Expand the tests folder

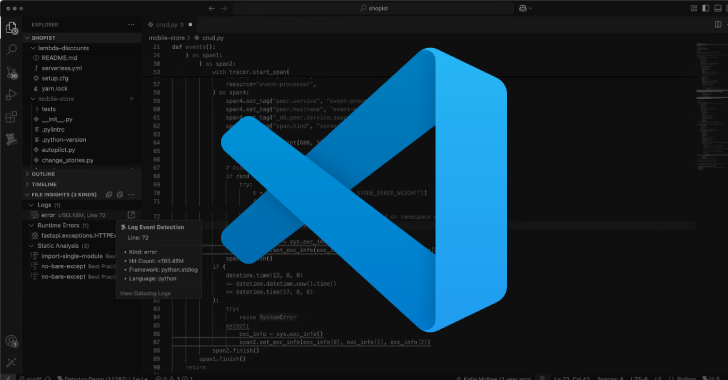(82, 109)
